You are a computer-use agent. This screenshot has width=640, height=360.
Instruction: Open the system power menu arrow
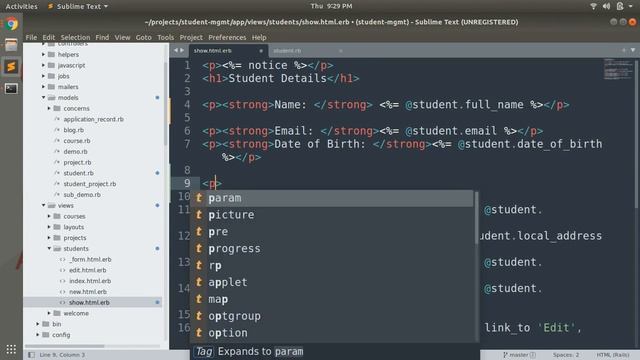630,6
